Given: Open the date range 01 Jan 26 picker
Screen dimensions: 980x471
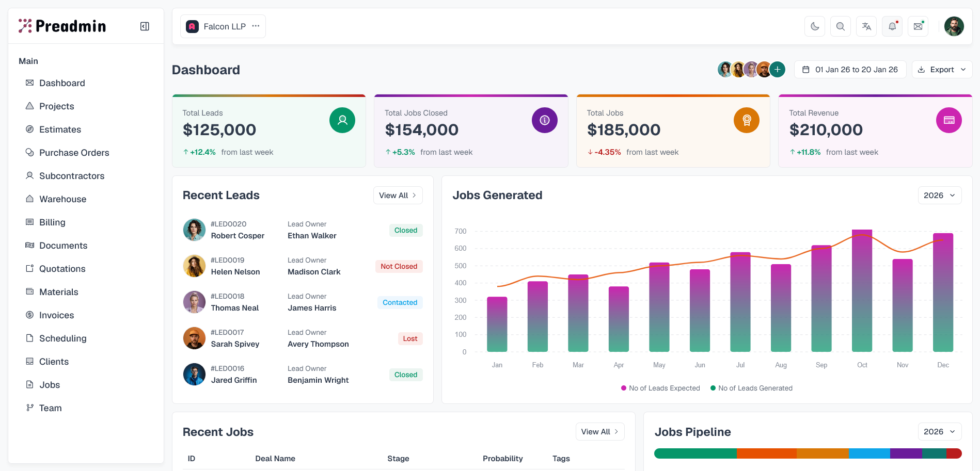Looking at the screenshot, I should tap(850, 70).
